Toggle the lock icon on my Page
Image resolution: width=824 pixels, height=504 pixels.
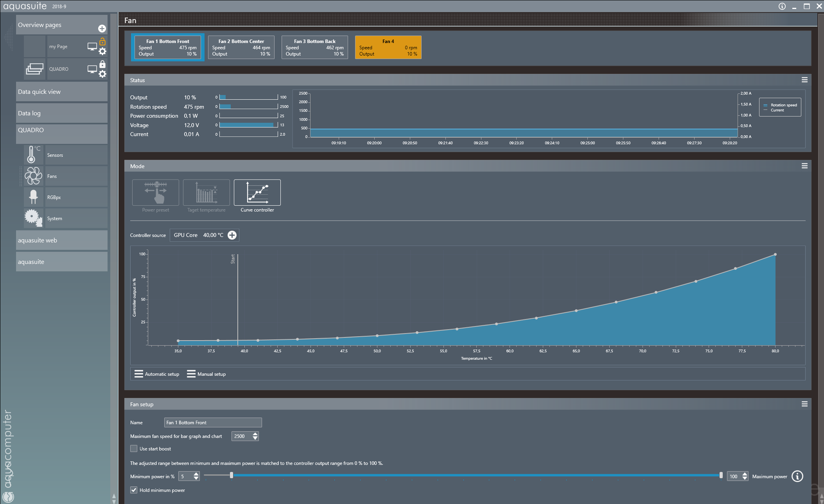pyautogui.click(x=102, y=41)
